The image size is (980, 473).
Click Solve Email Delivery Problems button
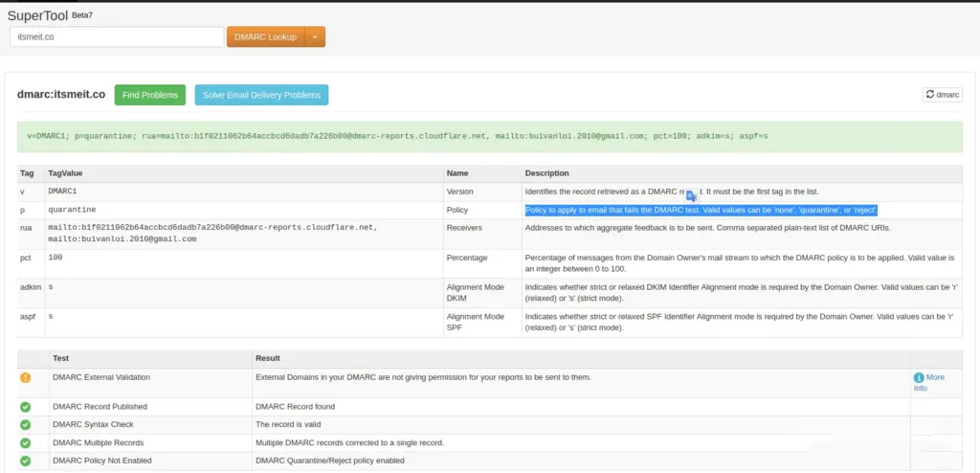click(x=261, y=95)
